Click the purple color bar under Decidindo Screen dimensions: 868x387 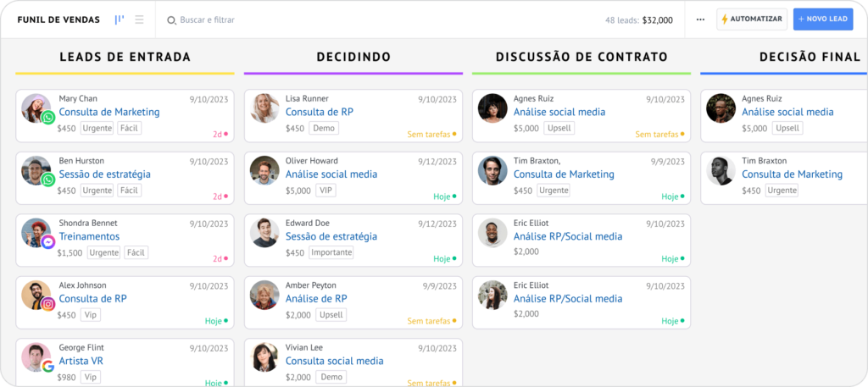pyautogui.click(x=353, y=74)
